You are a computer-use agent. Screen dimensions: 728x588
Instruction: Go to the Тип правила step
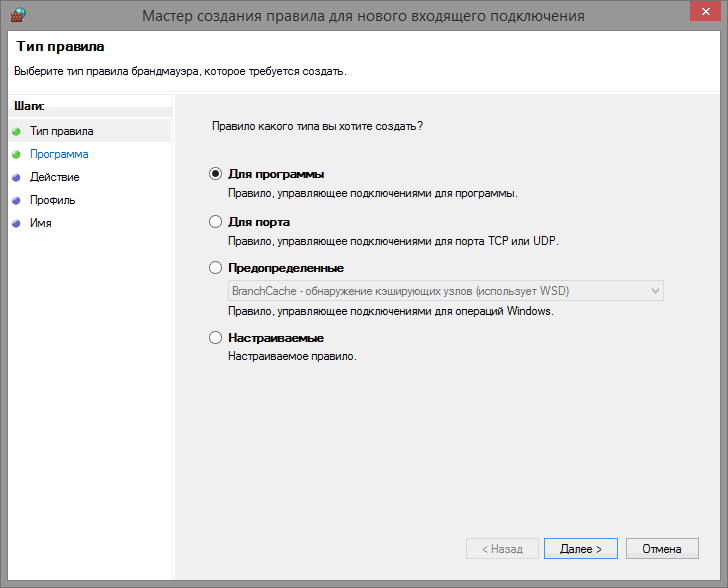[62, 131]
